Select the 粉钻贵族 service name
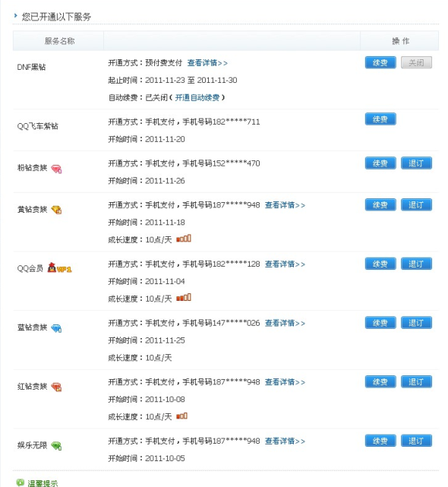This screenshot has height=487, width=448. [32, 168]
